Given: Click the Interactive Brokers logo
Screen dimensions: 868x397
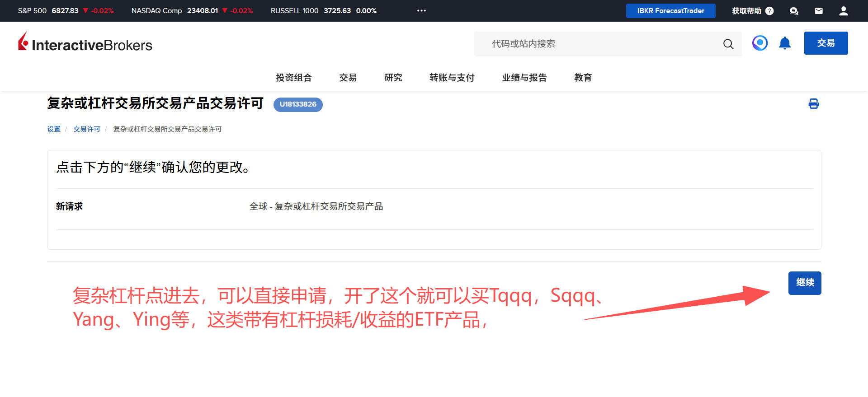Looking at the screenshot, I should 85,43.
